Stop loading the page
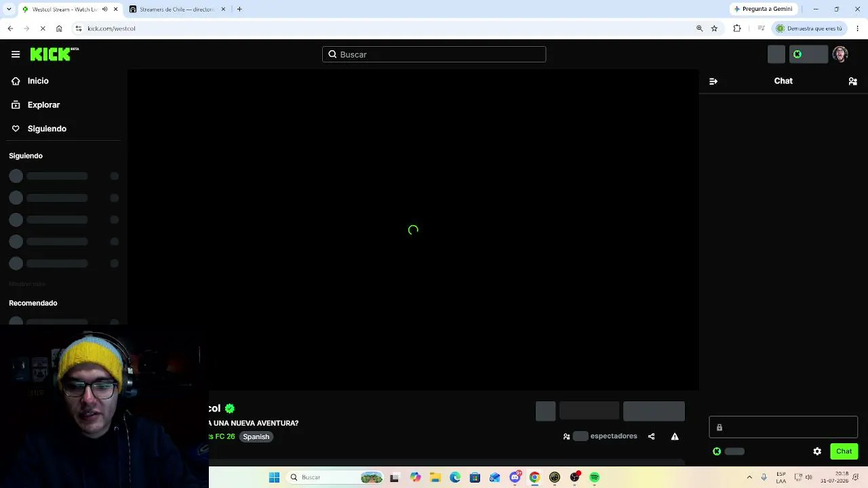This screenshot has height=488, width=868. (43, 28)
